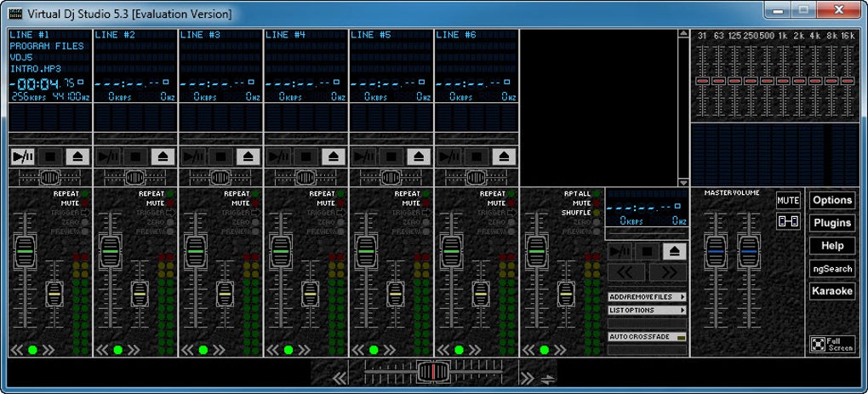Toggle Mute on Line 1
Viewport: 868px width, 394px height.
pyautogui.click(x=85, y=203)
